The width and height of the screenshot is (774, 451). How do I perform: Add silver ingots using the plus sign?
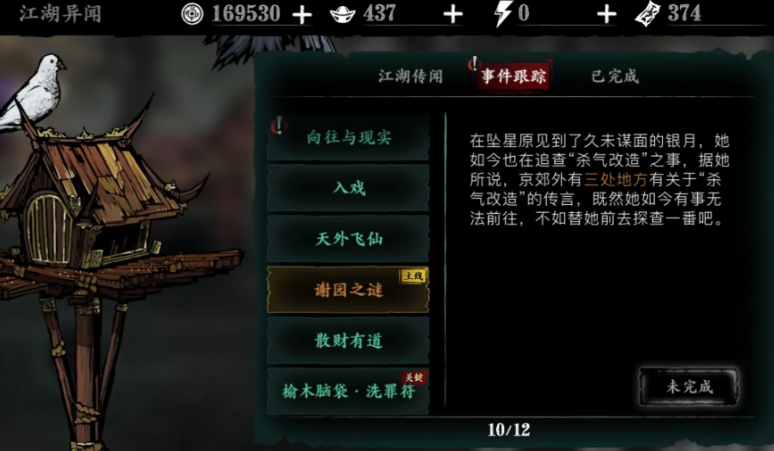coord(453,15)
